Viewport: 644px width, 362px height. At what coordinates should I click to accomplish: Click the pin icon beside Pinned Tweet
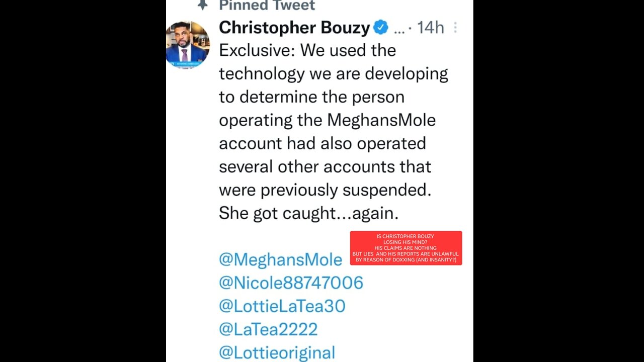pyautogui.click(x=202, y=5)
